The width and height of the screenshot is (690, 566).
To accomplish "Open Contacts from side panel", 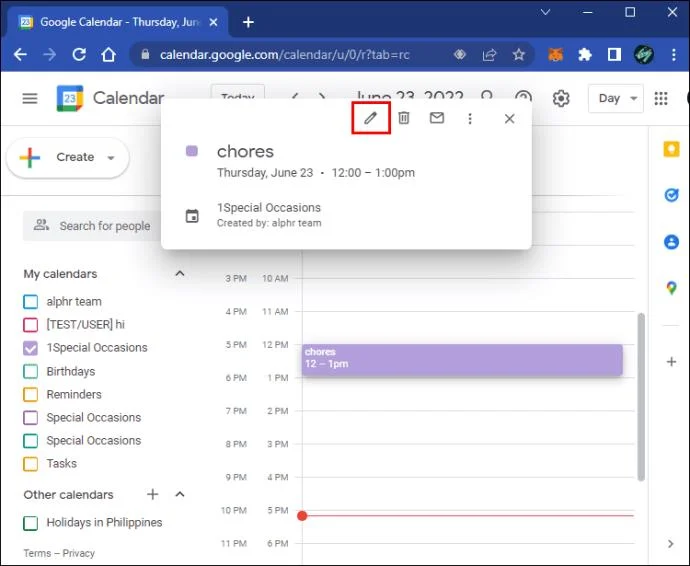I will pyautogui.click(x=672, y=242).
